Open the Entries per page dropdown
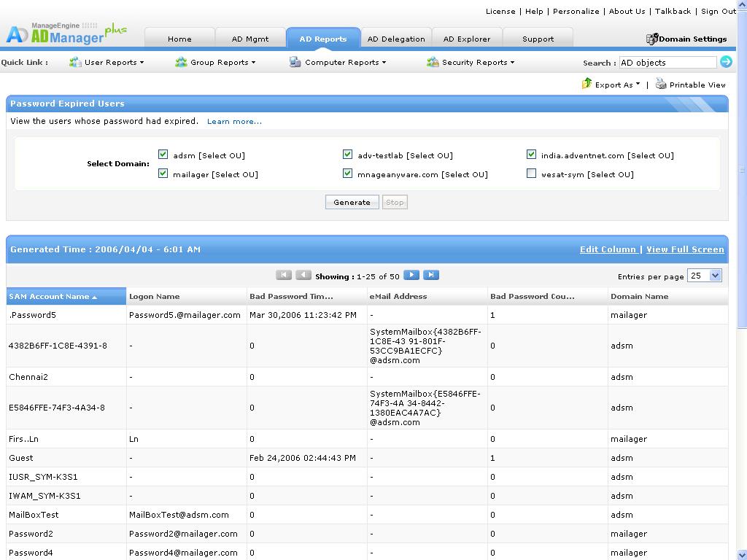Image resolution: width=747 pixels, height=560 pixels. point(705,276)
